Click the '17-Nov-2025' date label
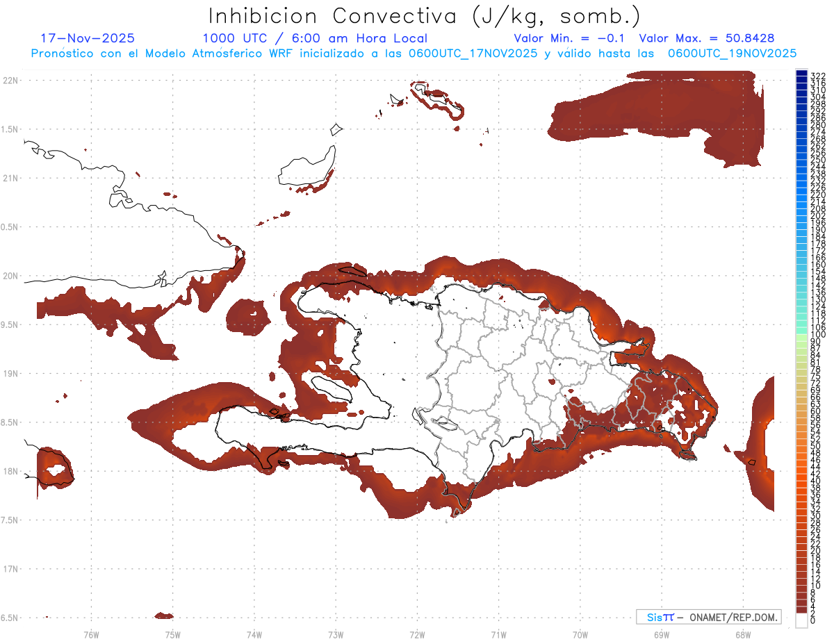834x644 pixels. click(x=88, y=38)
